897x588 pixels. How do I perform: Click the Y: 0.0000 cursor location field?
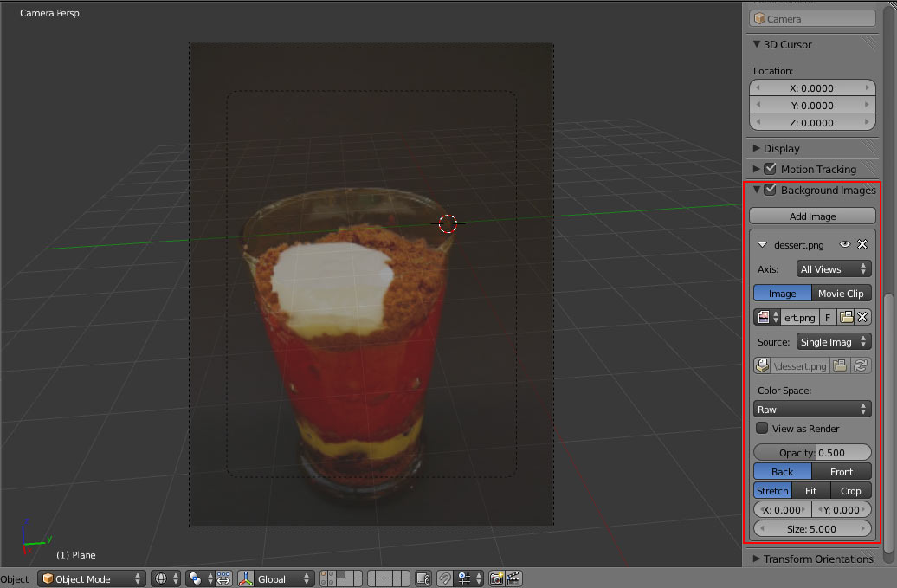(x=812, y=106)
